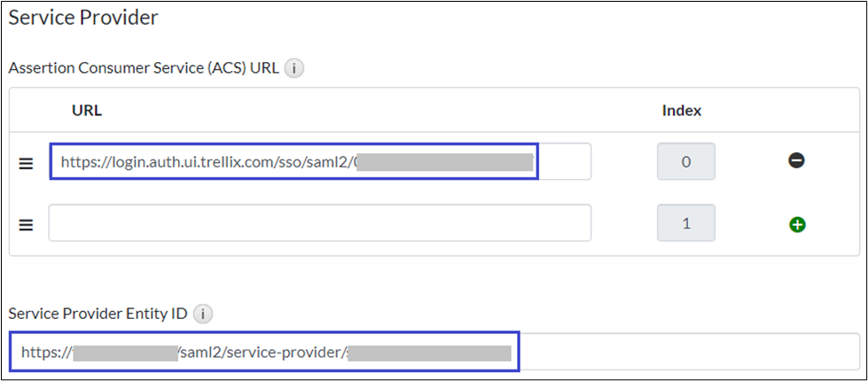868x381 pixels.
Task: Click the Service Provider section heading
Action: pos(82,17)
